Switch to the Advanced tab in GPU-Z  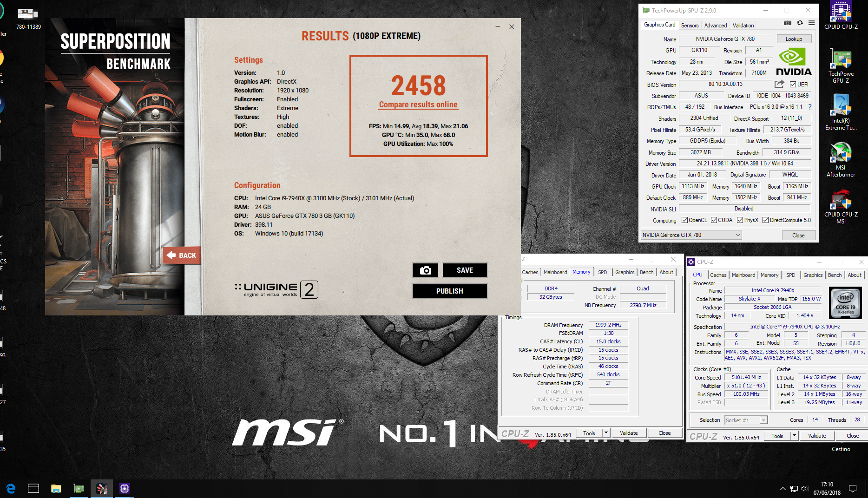[x=715, y=26]
